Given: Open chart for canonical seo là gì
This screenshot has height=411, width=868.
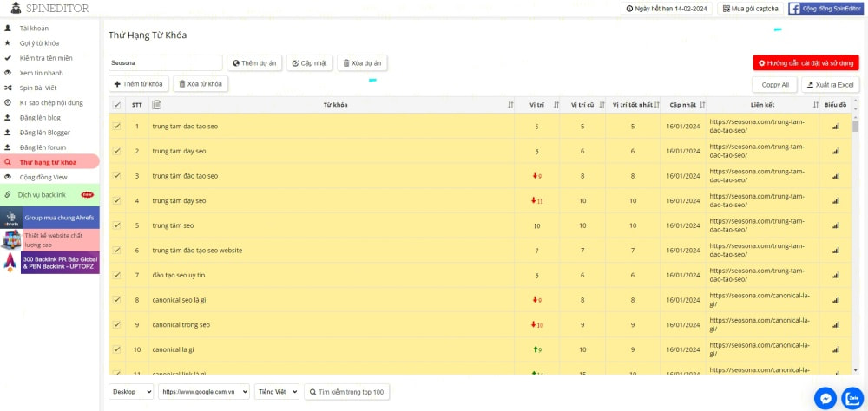Looking at the screenshot, I should 835,300.
